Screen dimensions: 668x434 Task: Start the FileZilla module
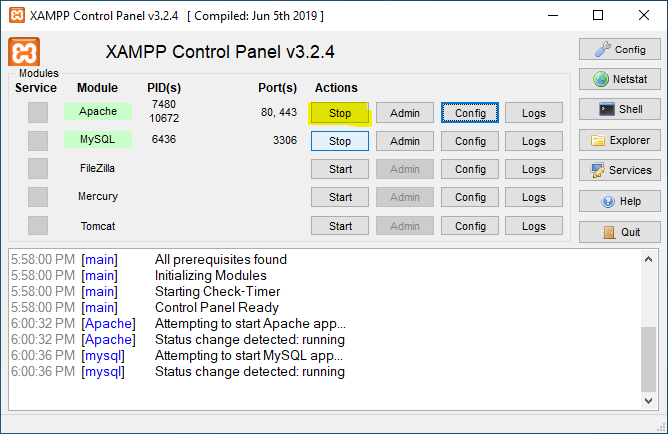point(340,169)
